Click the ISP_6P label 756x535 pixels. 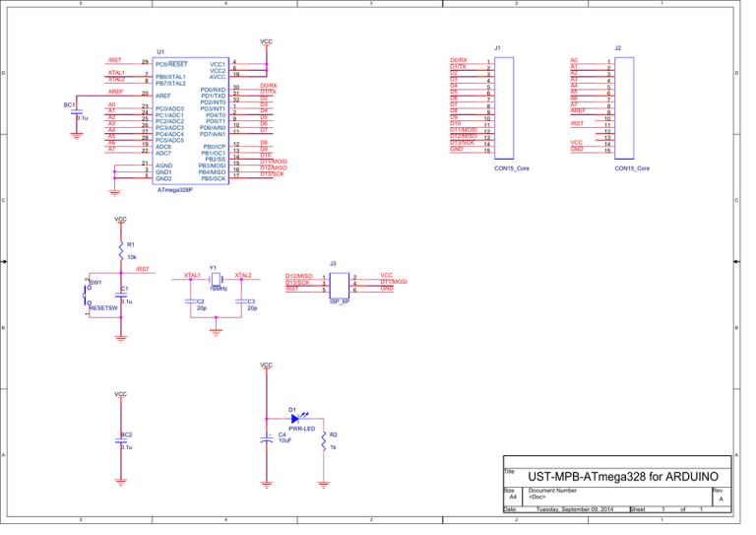pos(340,301)
